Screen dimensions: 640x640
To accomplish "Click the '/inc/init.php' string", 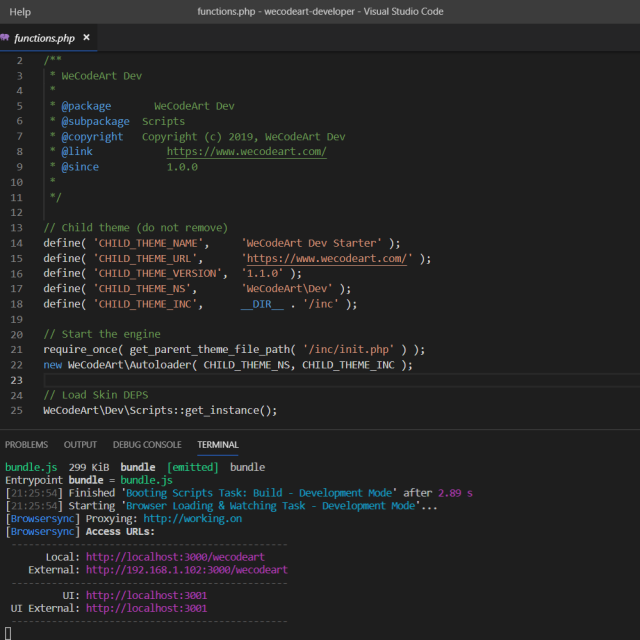I will tap(348, 350).
